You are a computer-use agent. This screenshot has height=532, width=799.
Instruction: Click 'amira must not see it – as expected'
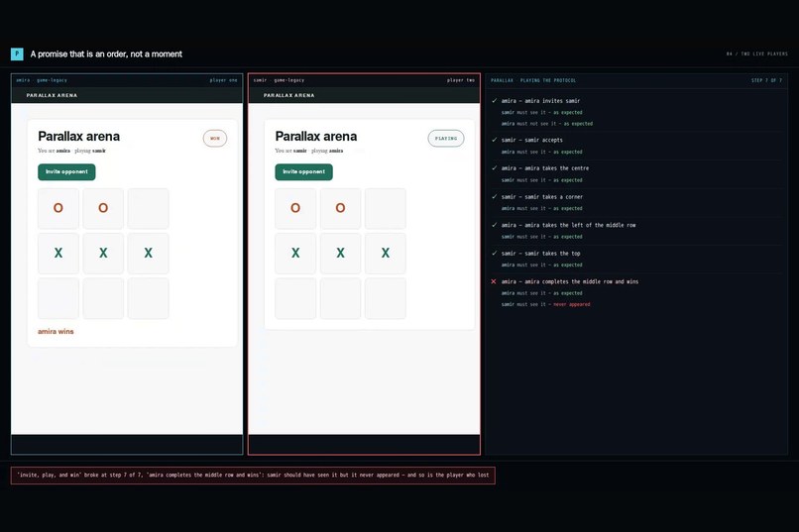(547, 124)
